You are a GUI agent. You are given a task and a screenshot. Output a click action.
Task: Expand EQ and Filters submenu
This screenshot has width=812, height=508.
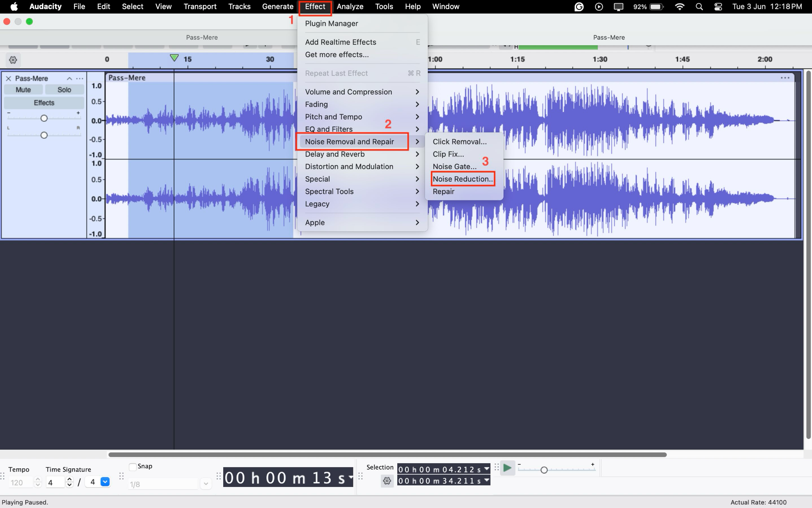pyautogui.click(x=362, y=129)
